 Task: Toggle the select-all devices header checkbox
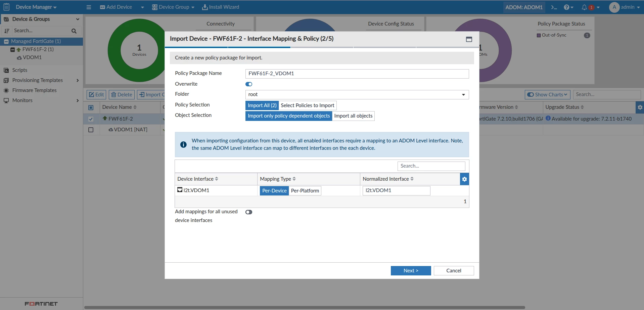(x=91, y=107)
